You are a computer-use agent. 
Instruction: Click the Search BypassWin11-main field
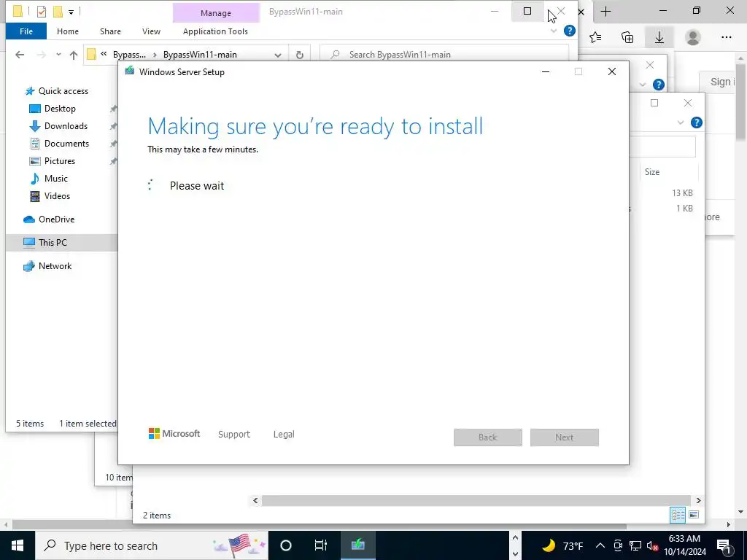pos(444,55)
